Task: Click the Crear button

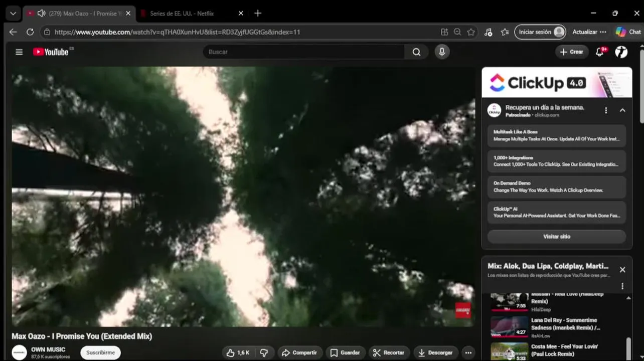Action: 572,52
